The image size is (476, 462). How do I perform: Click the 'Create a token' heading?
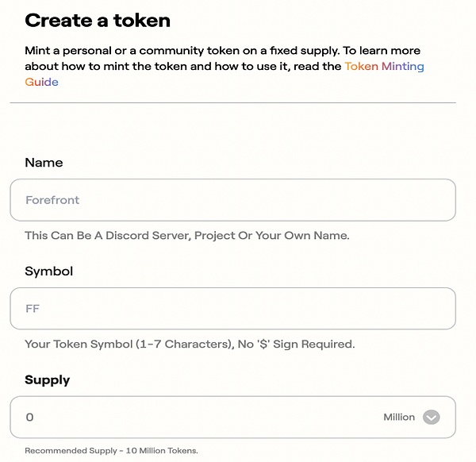coord(98,21)
